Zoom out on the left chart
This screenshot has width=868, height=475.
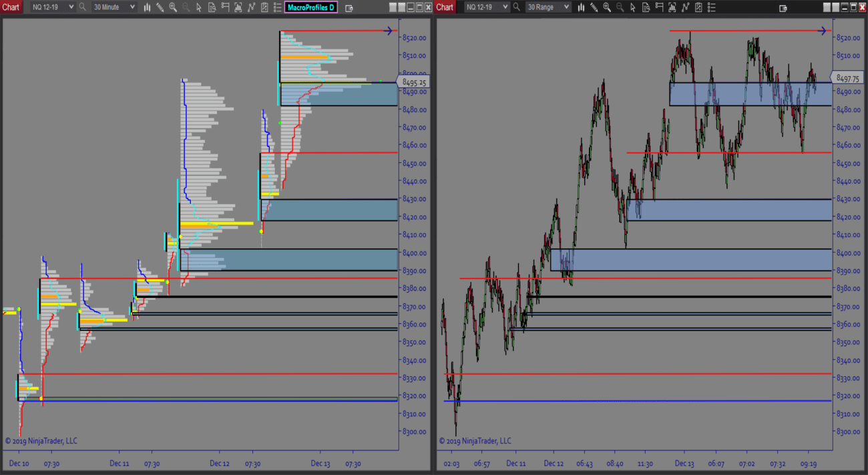click(186, 7)
